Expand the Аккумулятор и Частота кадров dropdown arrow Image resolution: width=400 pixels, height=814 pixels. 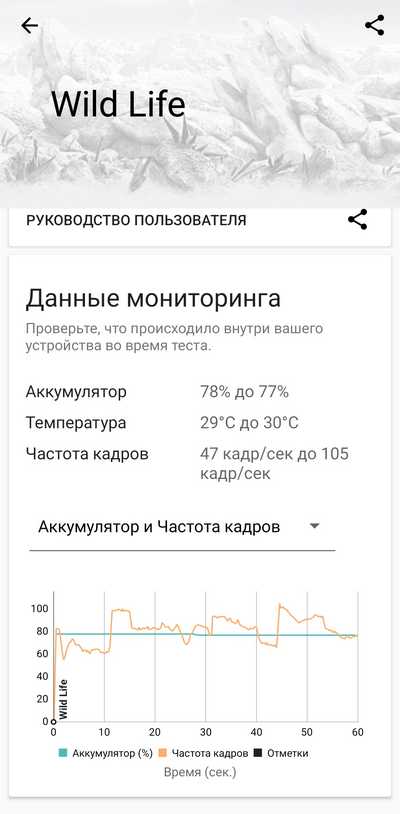pos(314,526)
